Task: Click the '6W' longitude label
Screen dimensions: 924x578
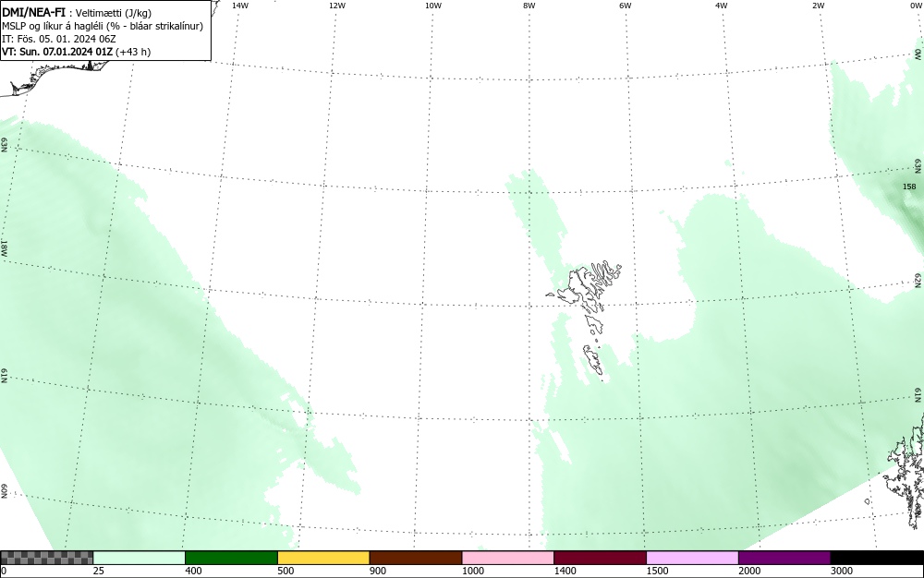Action: point(626,6)
